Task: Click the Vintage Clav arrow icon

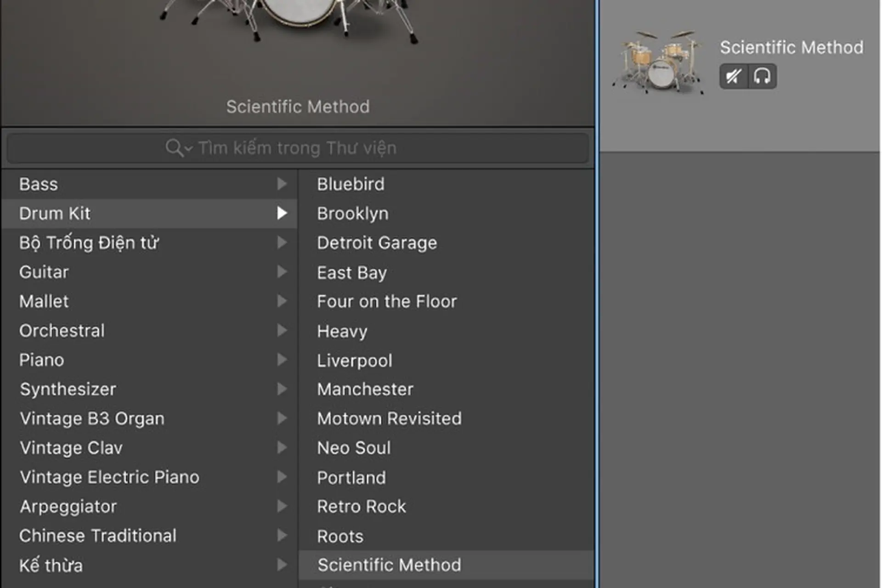Action: pyautogui.click(x=282, y=447)
